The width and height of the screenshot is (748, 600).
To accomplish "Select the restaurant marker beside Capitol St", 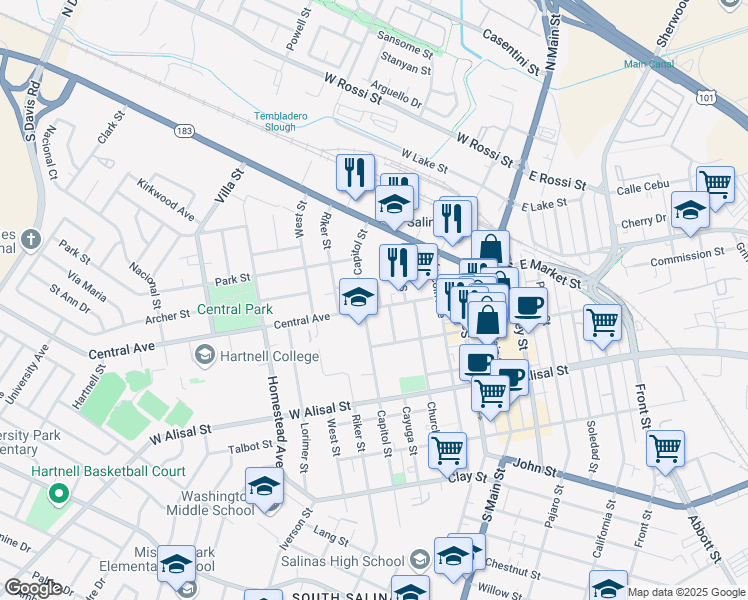I will [x=399, y=263].
